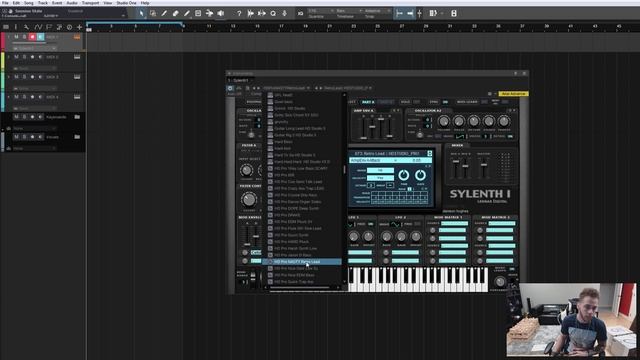Toggle record arm on track 1
This screenshot has height=360, width=640.
point(32,37)
